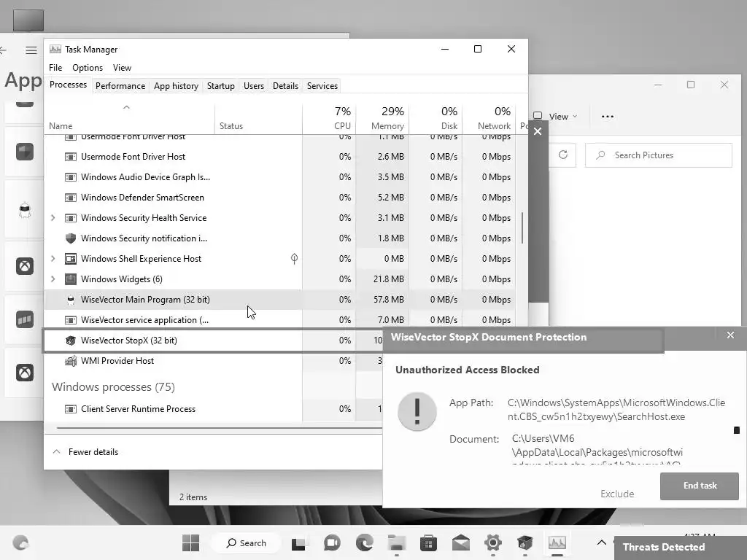Switch to Task Manager taskbar icon
Screen dimensions: 747x560
click(557, 542)
